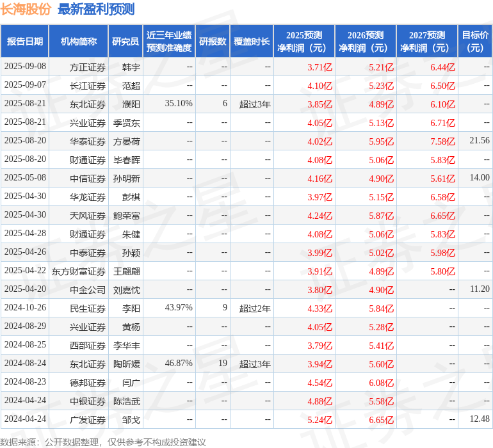The height and width of the screenshot is (448, 493).
Task: Select analyst 韩宇
Action: 131,67
